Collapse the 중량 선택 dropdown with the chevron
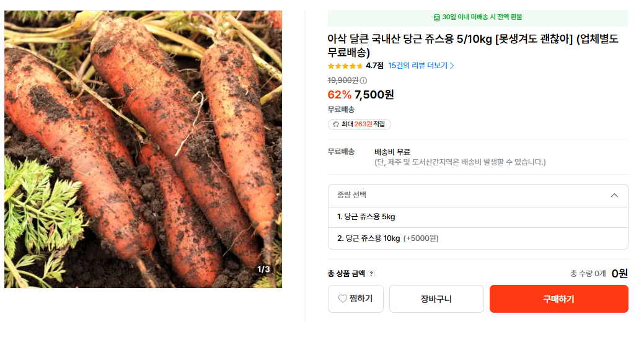Screen dimensions: 644x340 (x=614, y=195)
